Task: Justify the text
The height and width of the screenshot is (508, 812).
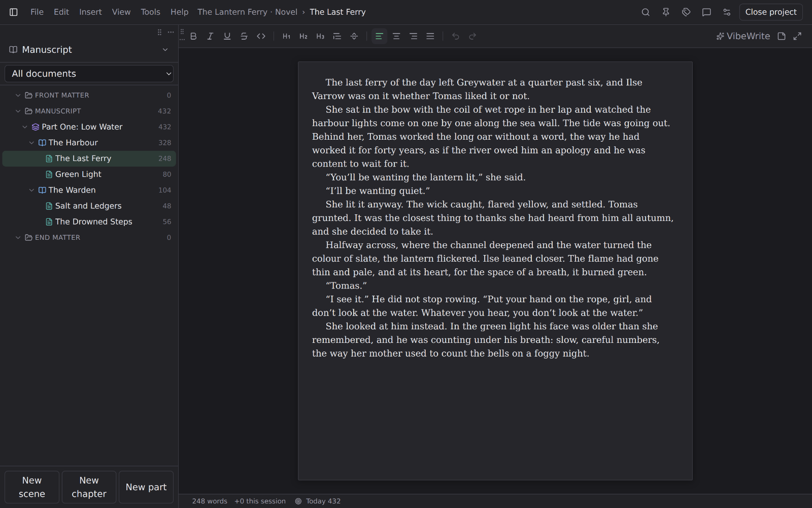Action: 430,36
